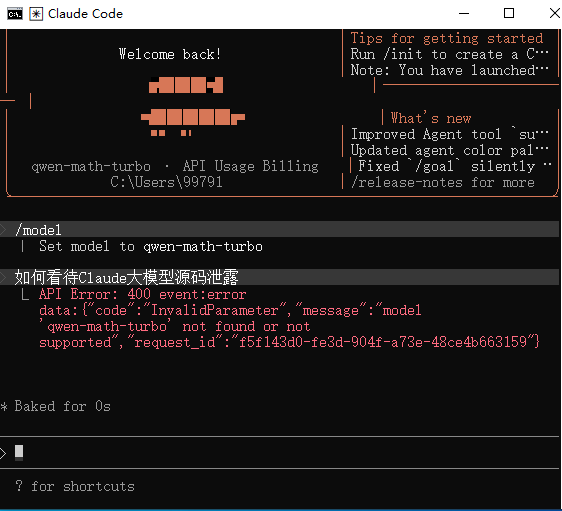Click the prompt input field with the cursor
This screenshot has width=562, height=511.
tap(280, 453)
